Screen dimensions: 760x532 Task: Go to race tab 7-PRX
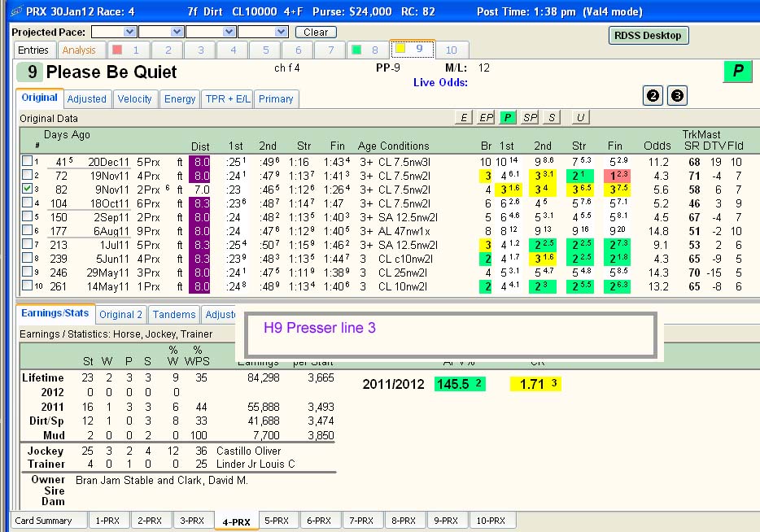[361, 521]
